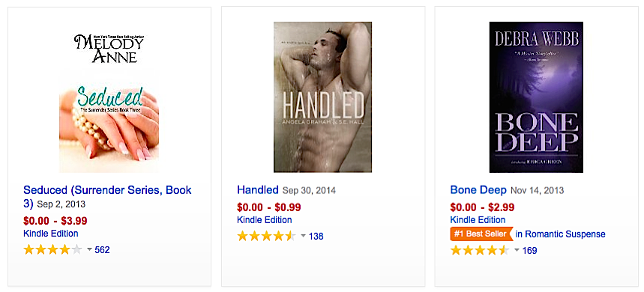The height and width of the screenshot is (292, 644).
Task: Expand the rating dropdown arrow beside 562
Action: pyautogui.click(x=89, y=250)
